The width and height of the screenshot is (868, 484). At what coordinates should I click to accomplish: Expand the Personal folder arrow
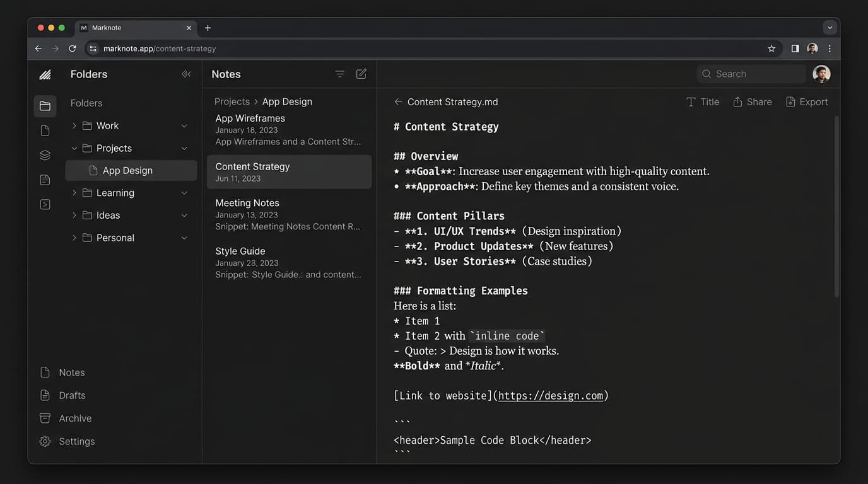(x=74, y=238)
